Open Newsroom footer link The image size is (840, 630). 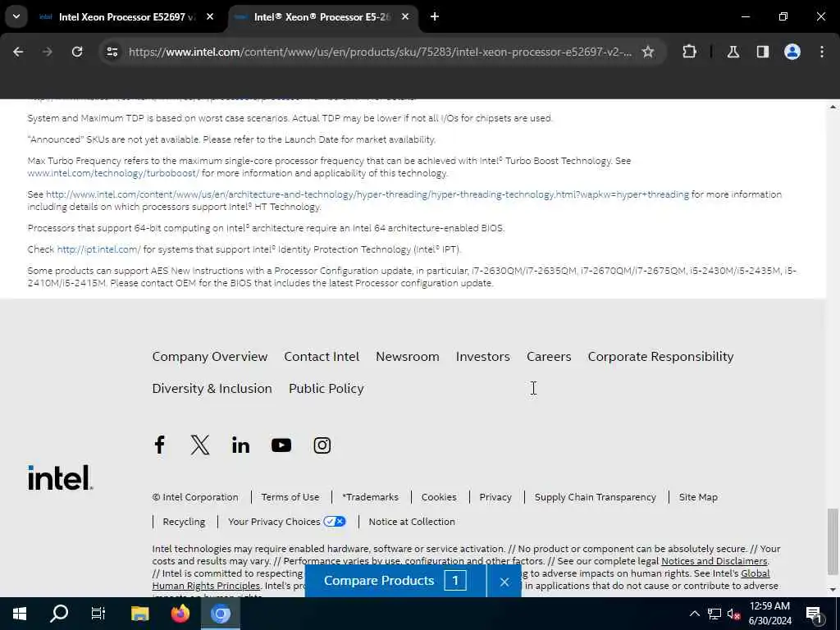(407, 356)
